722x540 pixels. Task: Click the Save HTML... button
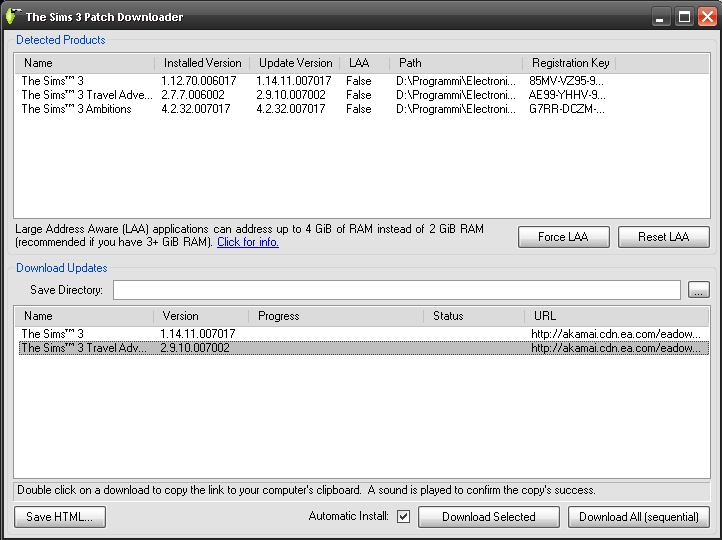[x=60, y=517]
